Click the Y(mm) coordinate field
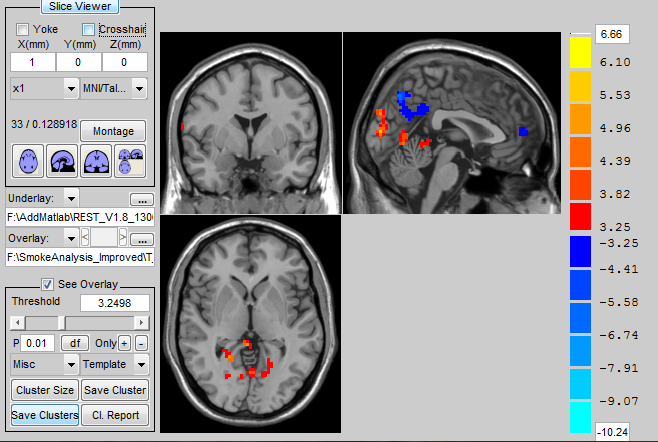This screenshot has height=442, width=658. click(78, 62)
